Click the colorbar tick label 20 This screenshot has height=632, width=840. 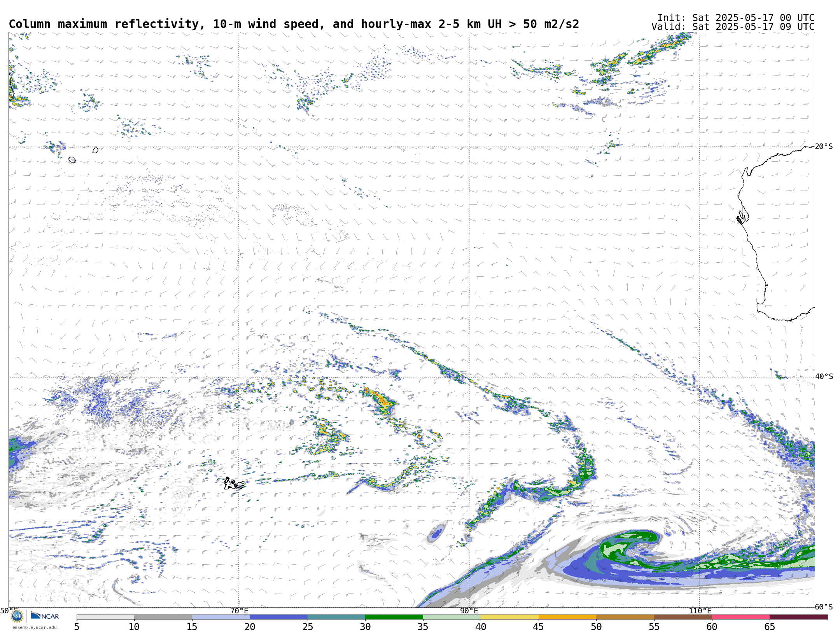250,627
